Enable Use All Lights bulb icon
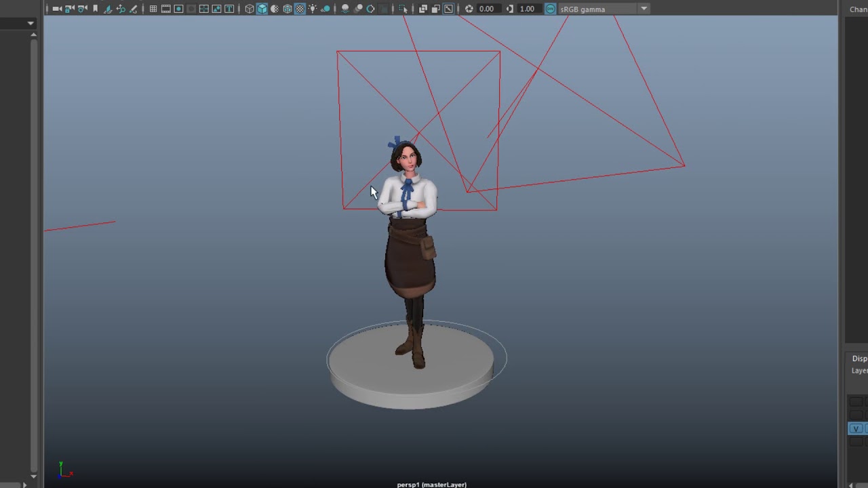 tap(313, 9)
